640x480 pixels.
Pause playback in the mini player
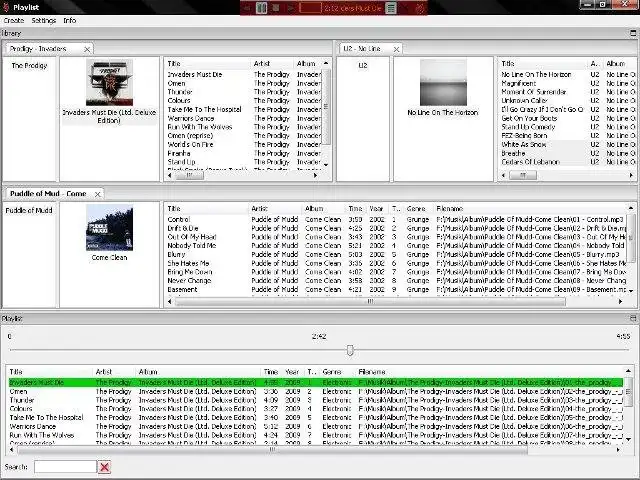(262, 8)
